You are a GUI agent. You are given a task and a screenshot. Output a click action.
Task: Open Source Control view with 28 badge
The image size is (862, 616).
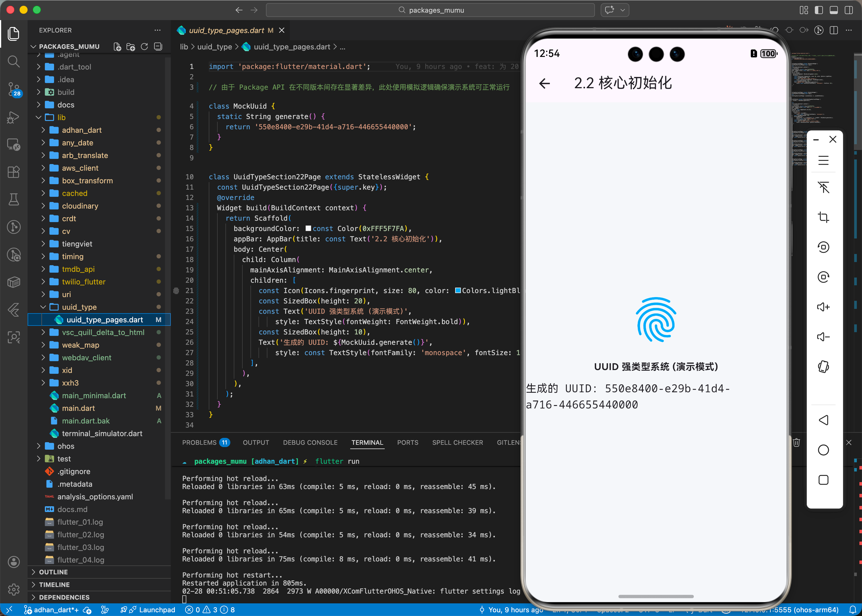point(14,89)
